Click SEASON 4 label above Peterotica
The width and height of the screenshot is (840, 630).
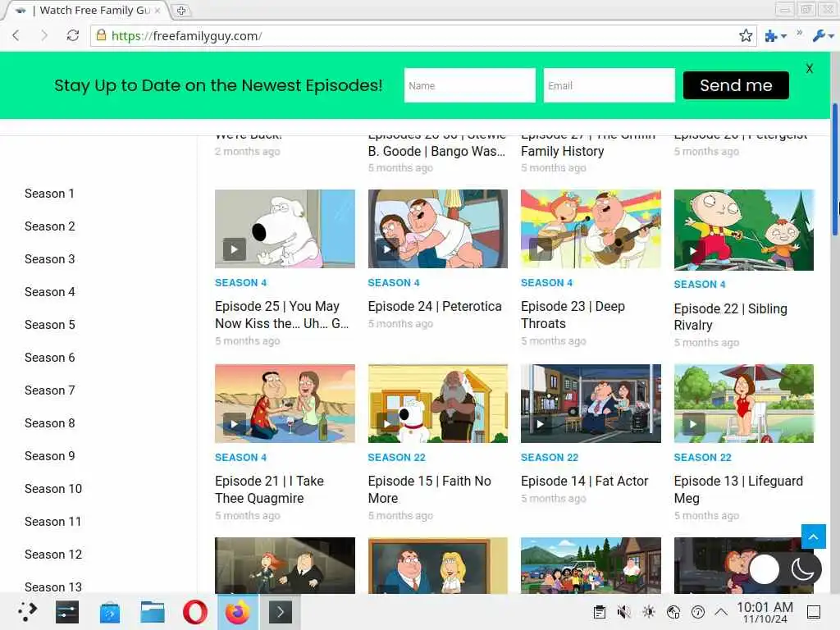[x=393, y=282]
